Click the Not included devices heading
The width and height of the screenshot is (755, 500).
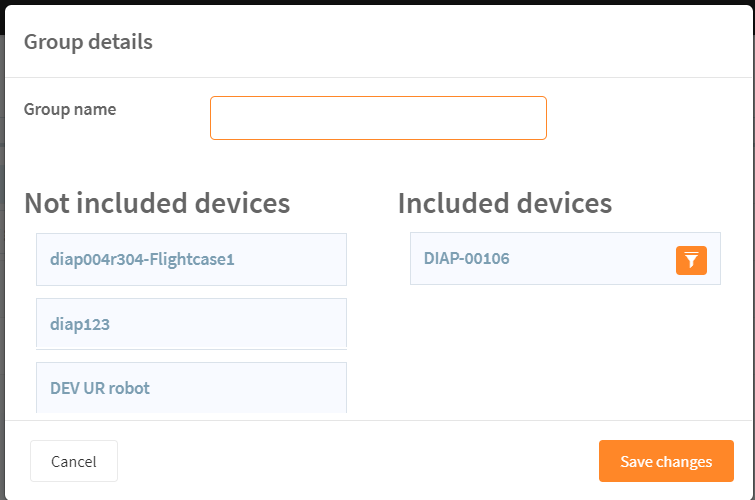point(157,203)
